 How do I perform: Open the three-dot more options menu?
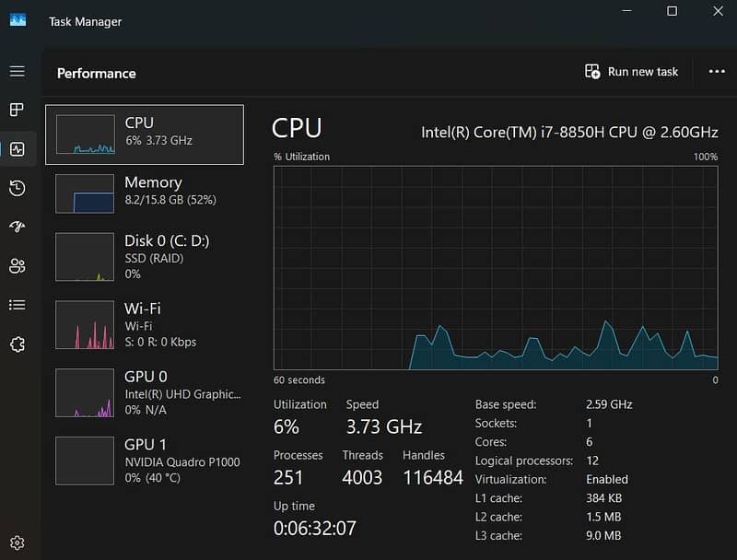717,72
